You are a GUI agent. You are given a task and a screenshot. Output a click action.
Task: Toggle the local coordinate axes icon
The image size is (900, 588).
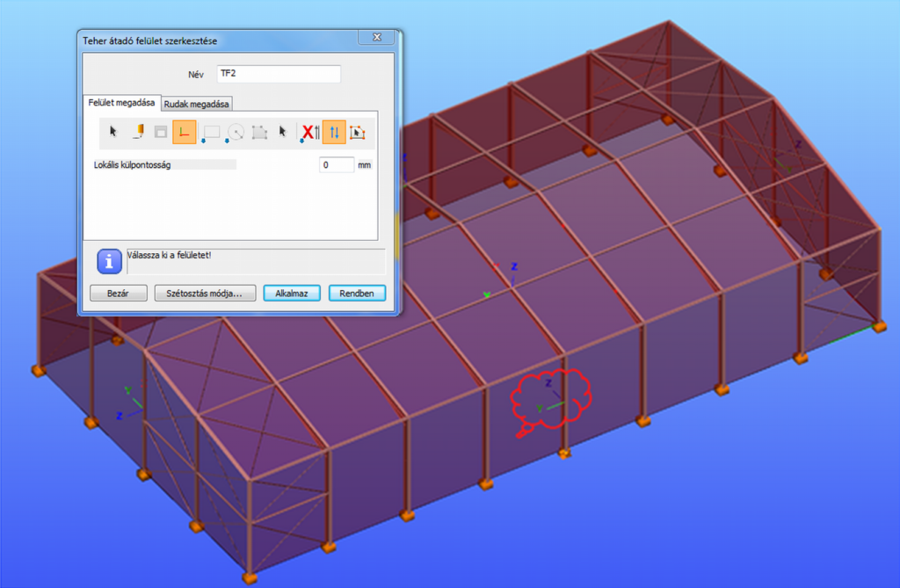[x=185, y=132]
